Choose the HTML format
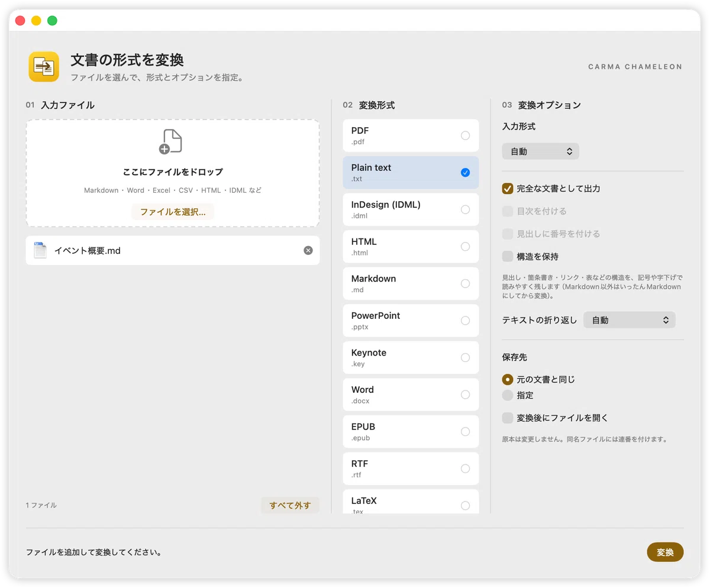The image size is (710, 588). [x=411, y=247]
